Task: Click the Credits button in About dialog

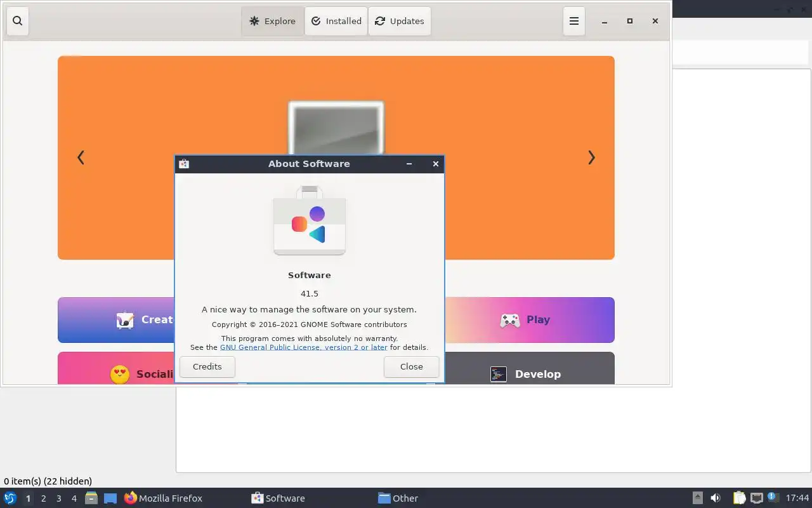Action: (207, 366)
